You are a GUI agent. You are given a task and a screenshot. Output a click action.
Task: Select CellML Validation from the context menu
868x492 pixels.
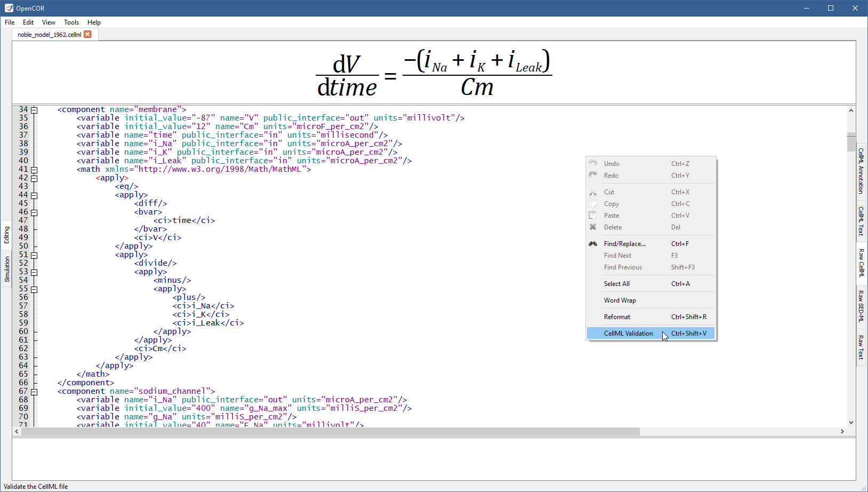628,334
